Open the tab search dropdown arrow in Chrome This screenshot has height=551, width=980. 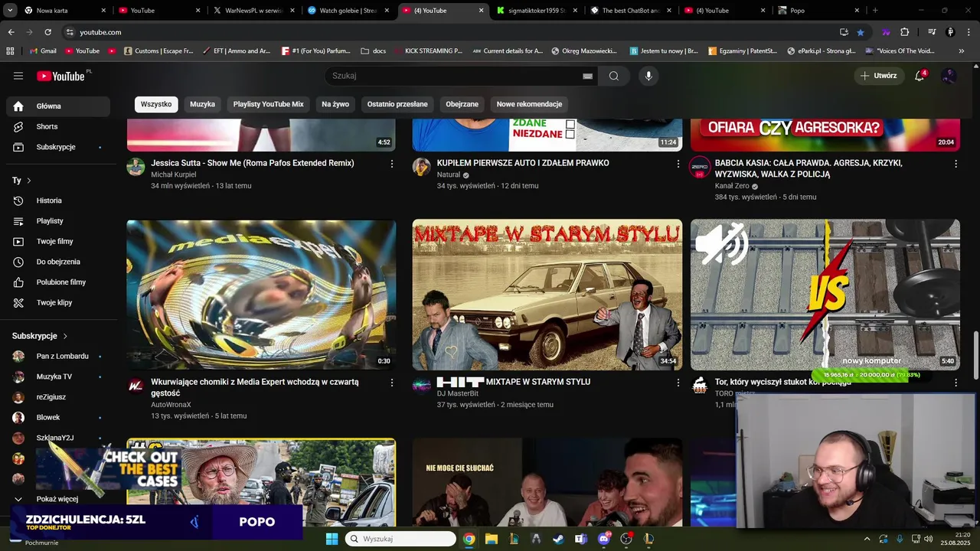tap(11, 11)
